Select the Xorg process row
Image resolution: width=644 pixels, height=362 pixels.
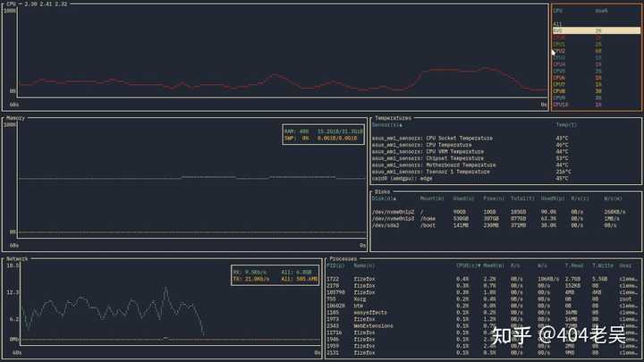[x=483, y=299]
